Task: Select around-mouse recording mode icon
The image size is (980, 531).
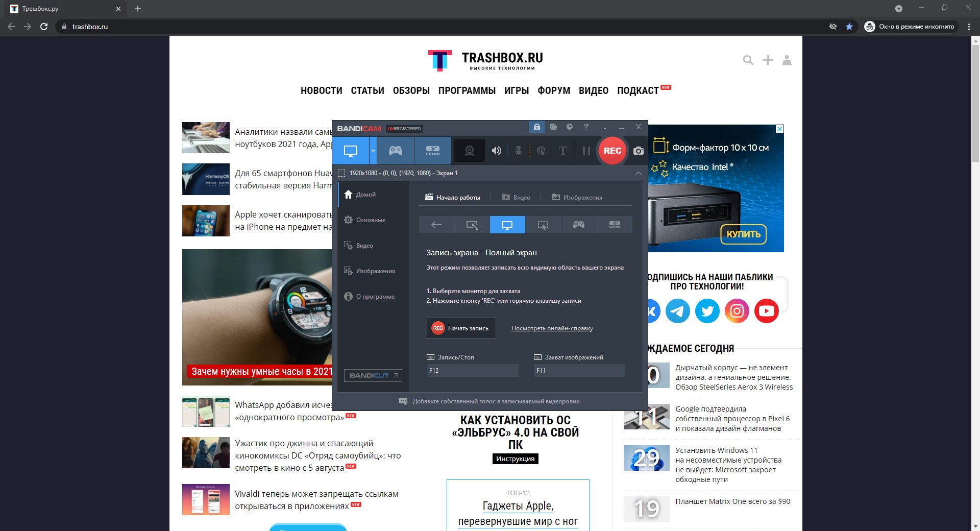Action: pyautogui.click(x=543, y=225)
